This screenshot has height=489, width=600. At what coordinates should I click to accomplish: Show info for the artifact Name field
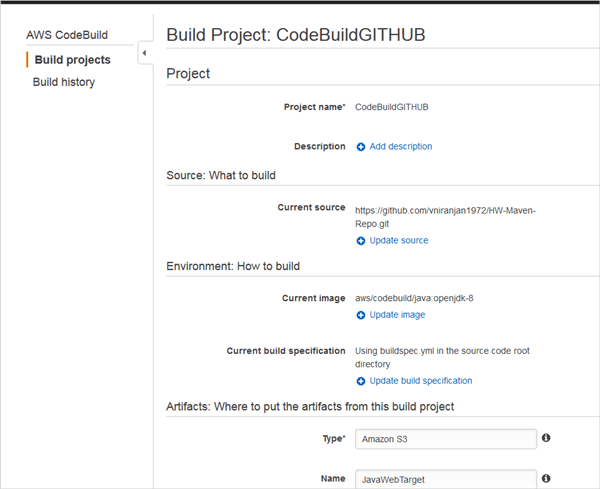click(x=546, y=479)
